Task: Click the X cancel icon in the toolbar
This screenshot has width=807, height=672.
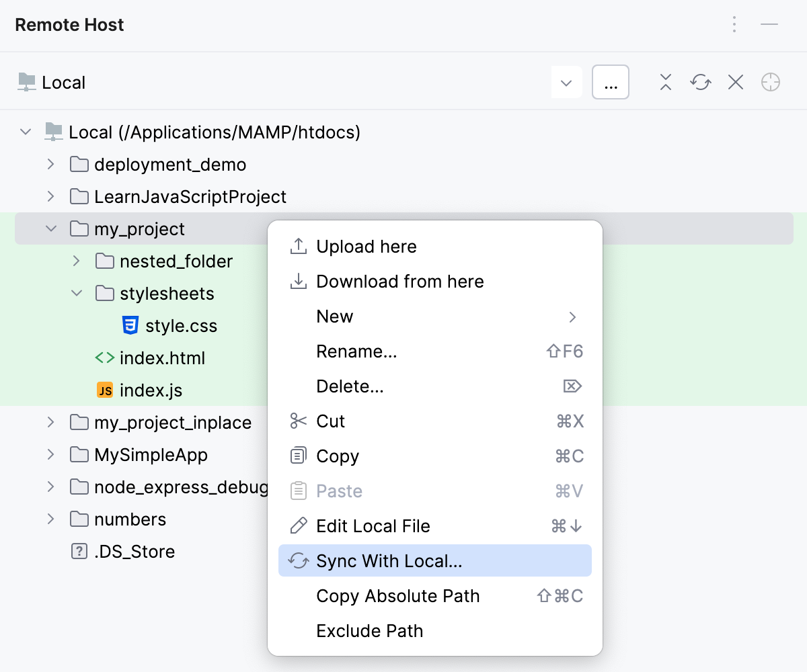Action: tap(735, 82)
